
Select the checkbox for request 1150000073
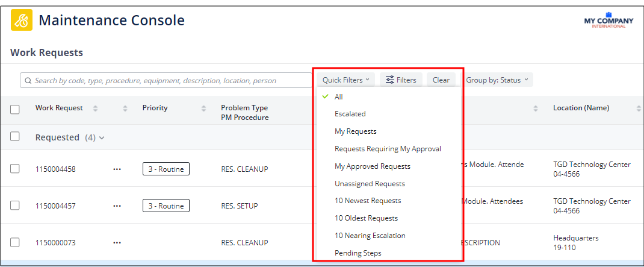(15, 243)
